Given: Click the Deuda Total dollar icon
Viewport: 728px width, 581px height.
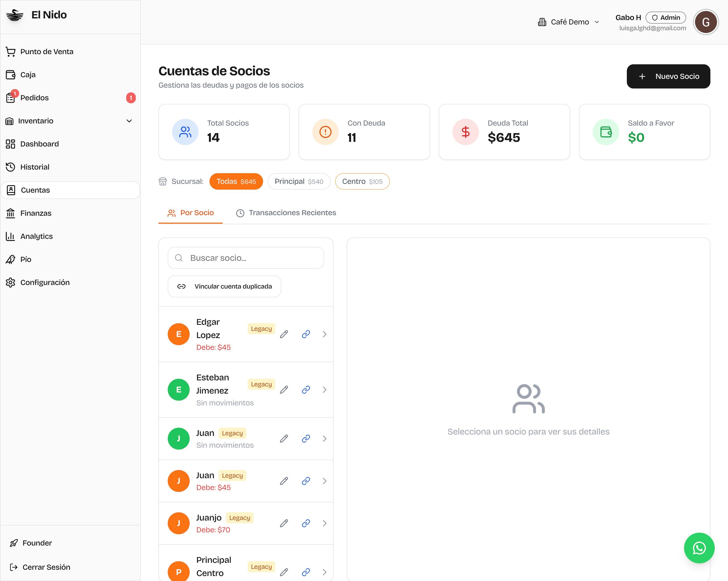Looking at the screenshot, I should (x=465, y=132).
